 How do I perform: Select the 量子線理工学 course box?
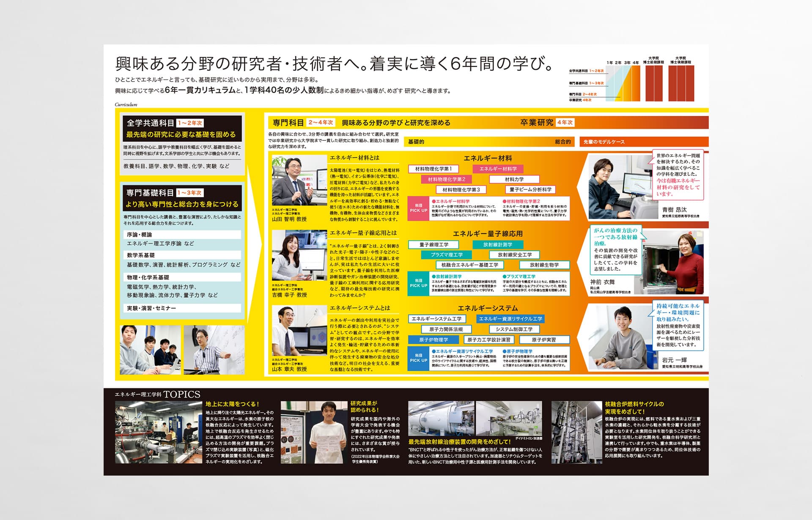click(433, 245)
